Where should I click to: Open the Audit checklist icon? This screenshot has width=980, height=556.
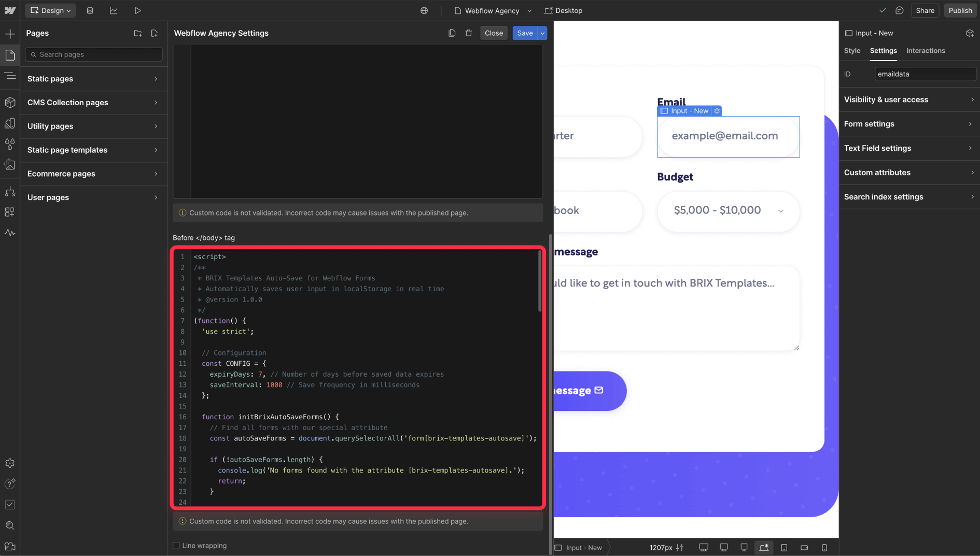[x=10, y=505]
